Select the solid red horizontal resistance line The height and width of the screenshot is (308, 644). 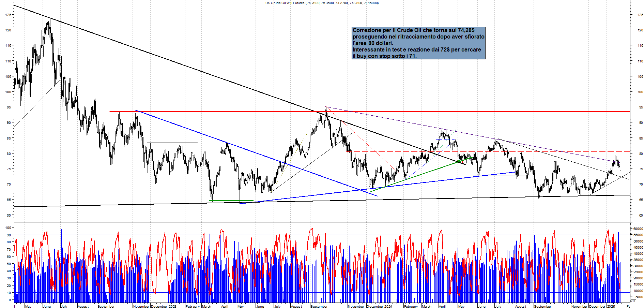370,112
